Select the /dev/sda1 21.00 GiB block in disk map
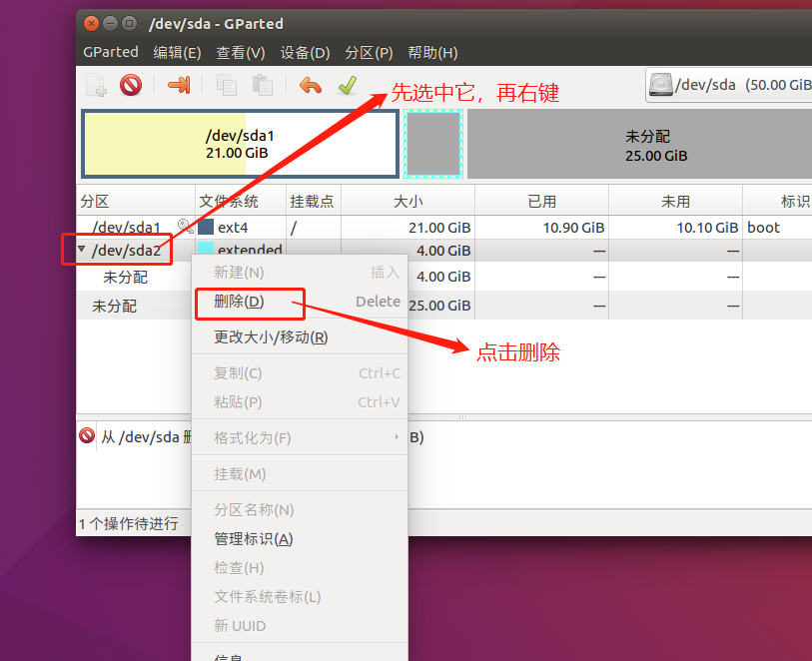 pyautogui.click(x=241, y=144)
